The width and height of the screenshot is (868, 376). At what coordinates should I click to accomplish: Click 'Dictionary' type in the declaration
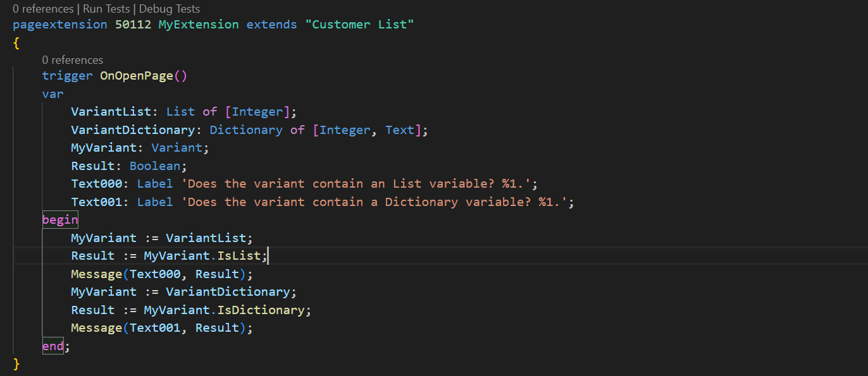246,130
